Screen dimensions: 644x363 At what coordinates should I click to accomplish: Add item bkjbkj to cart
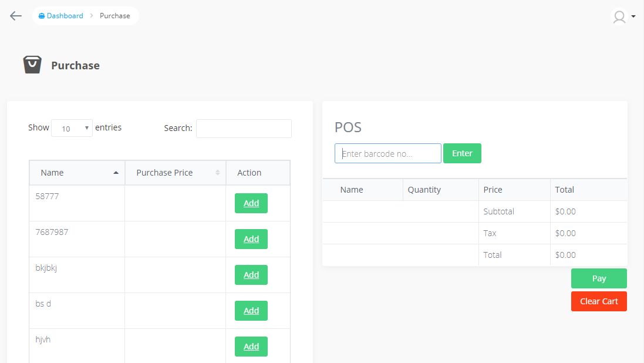click(251, 275)
